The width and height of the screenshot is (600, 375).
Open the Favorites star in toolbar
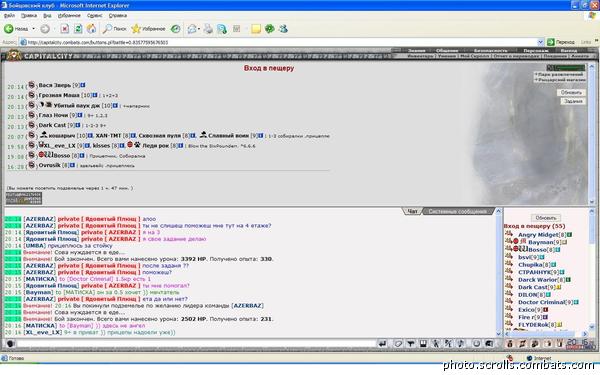click(148, 29)
